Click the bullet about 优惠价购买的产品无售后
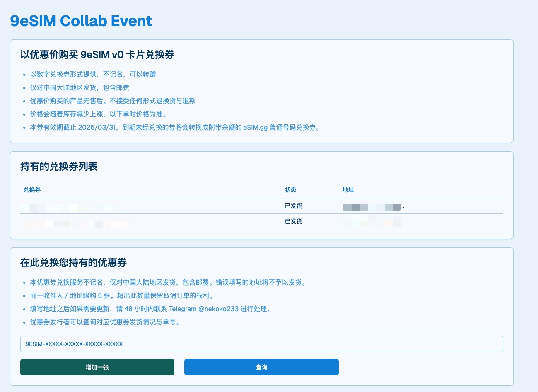 [x=113, y=101]
